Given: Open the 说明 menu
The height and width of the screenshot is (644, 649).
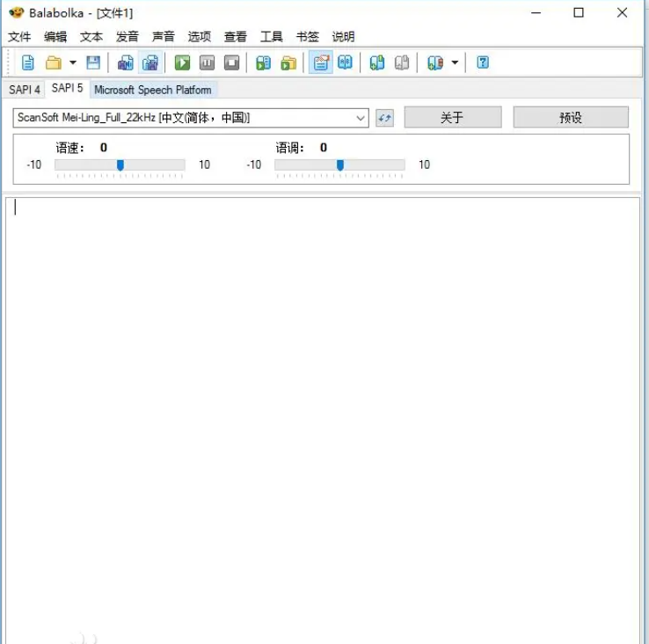Looking at the screenshot, I should (344, 37).
